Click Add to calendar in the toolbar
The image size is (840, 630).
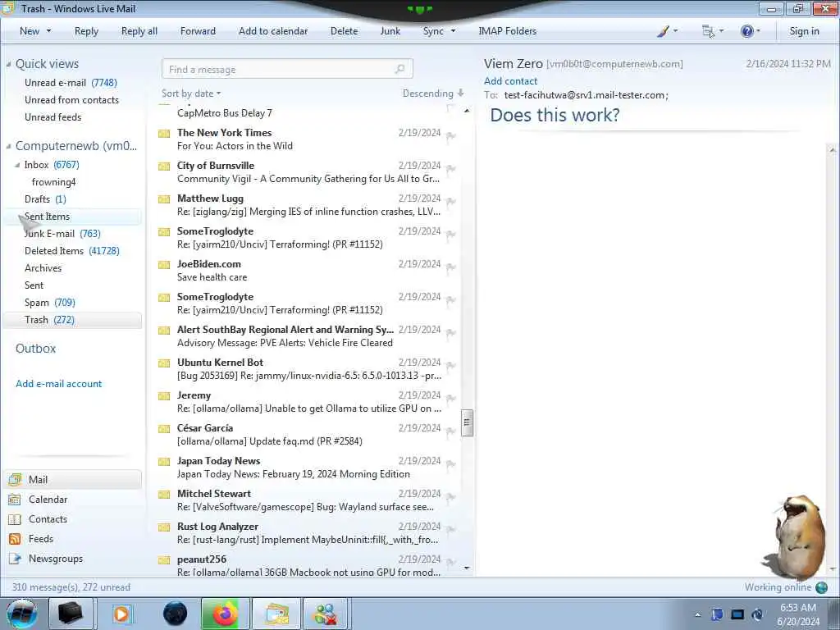click(x=273, y=31)
